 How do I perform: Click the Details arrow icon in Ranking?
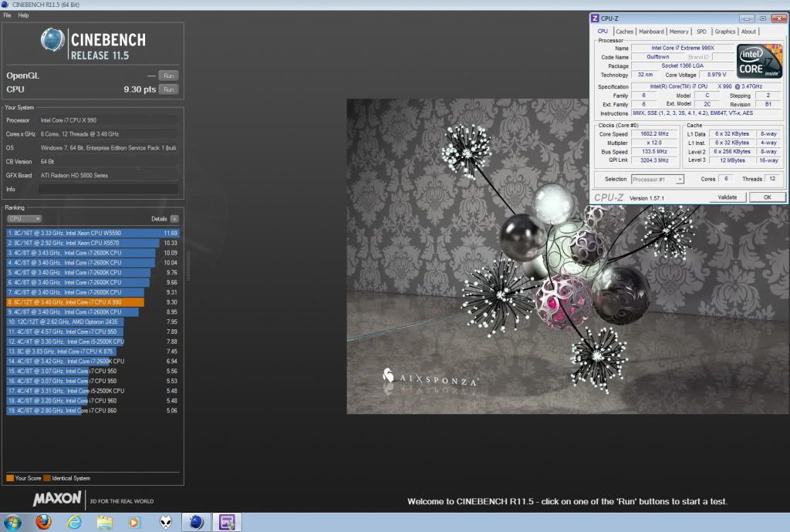[174, 219]
